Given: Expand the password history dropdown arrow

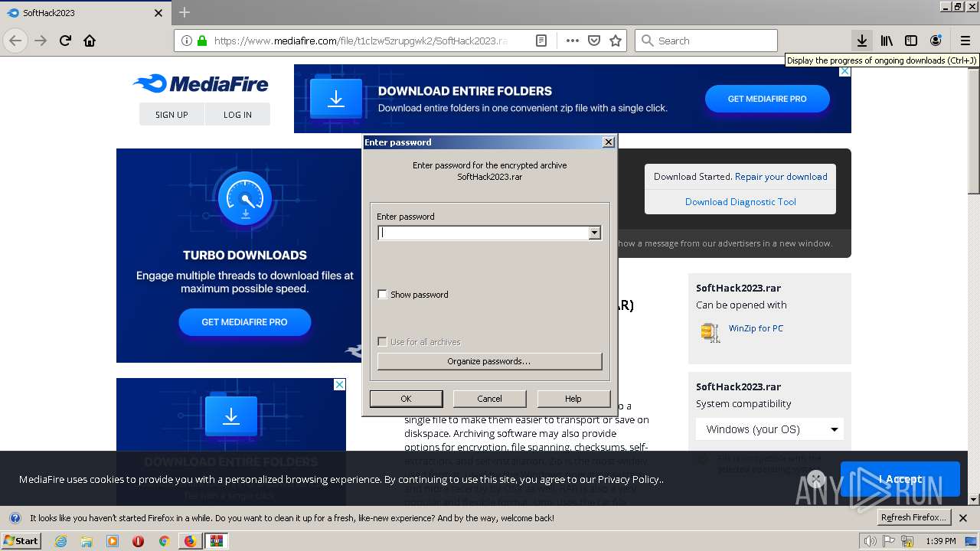Looking at the screenshot, I should (x=595, y=233).
